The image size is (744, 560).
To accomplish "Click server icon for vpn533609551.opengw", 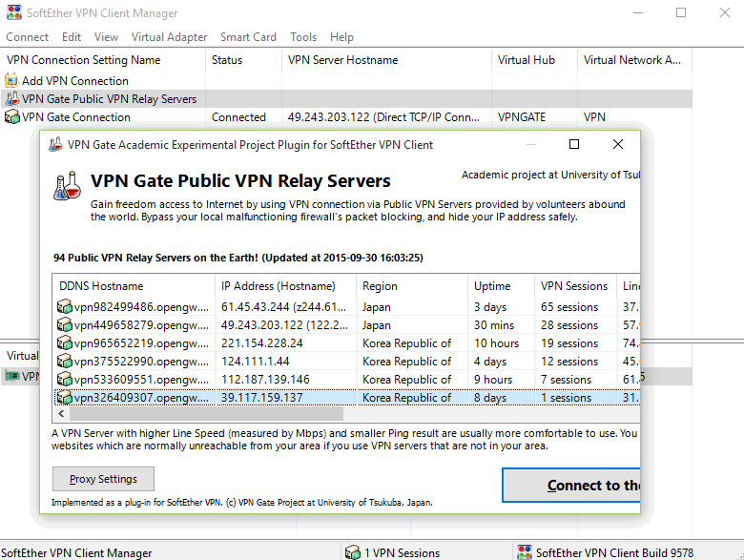I will coord(64,379).
